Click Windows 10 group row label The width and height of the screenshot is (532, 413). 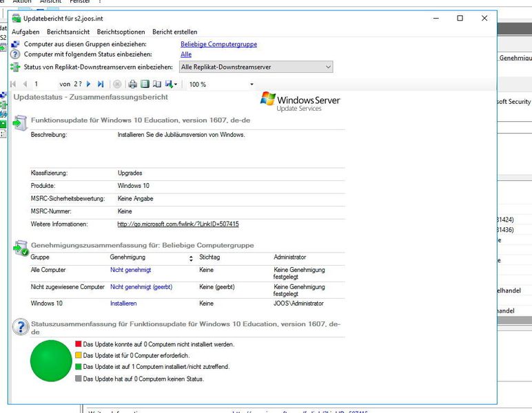coord(46,304)
